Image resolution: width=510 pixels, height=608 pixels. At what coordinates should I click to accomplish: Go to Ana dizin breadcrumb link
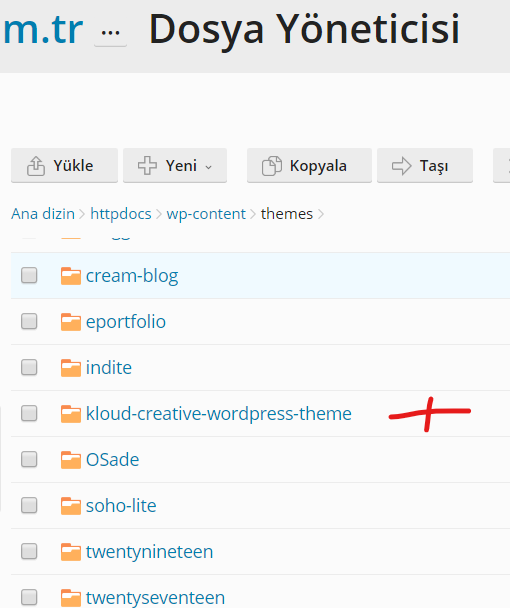pyautogui.click(x=43, y=214)
